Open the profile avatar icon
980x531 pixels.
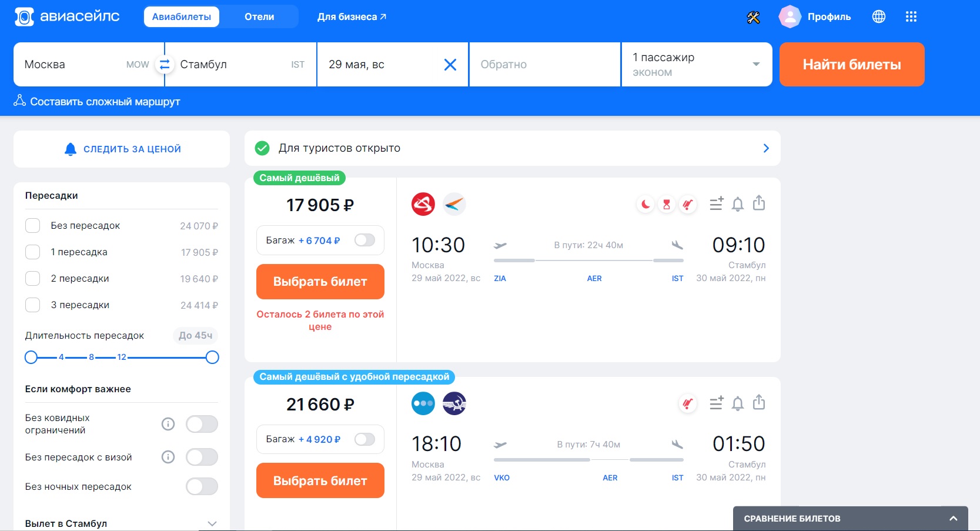pyautogui.click(x=790, y=17)
